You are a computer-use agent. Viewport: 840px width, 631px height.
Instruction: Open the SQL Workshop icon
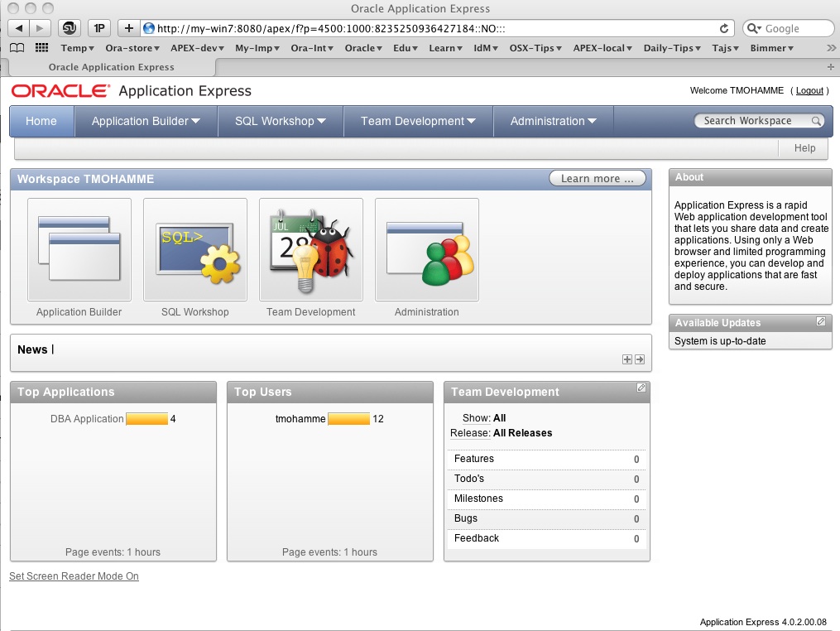click(x=195, y=250)
